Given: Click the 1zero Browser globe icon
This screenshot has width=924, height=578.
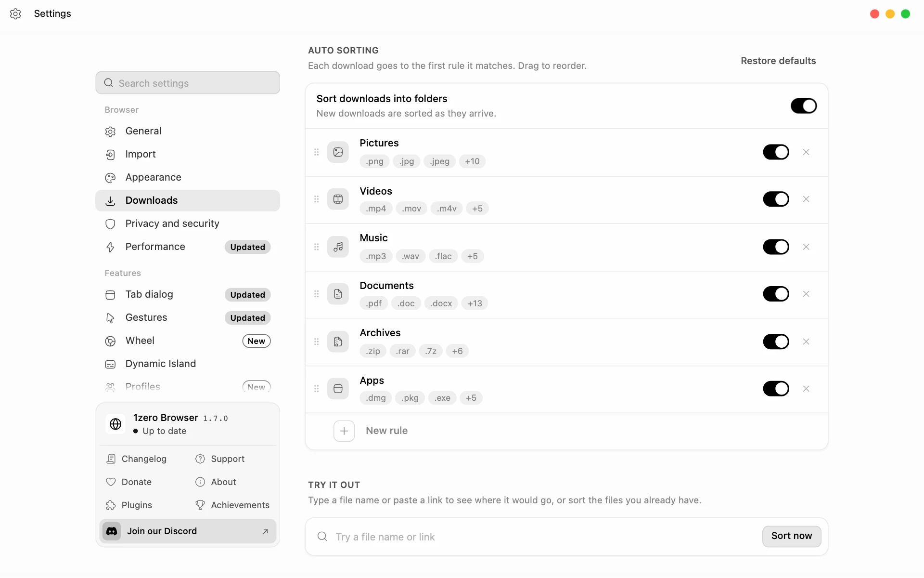Looking at the screenshot, I should coord(115,424).
